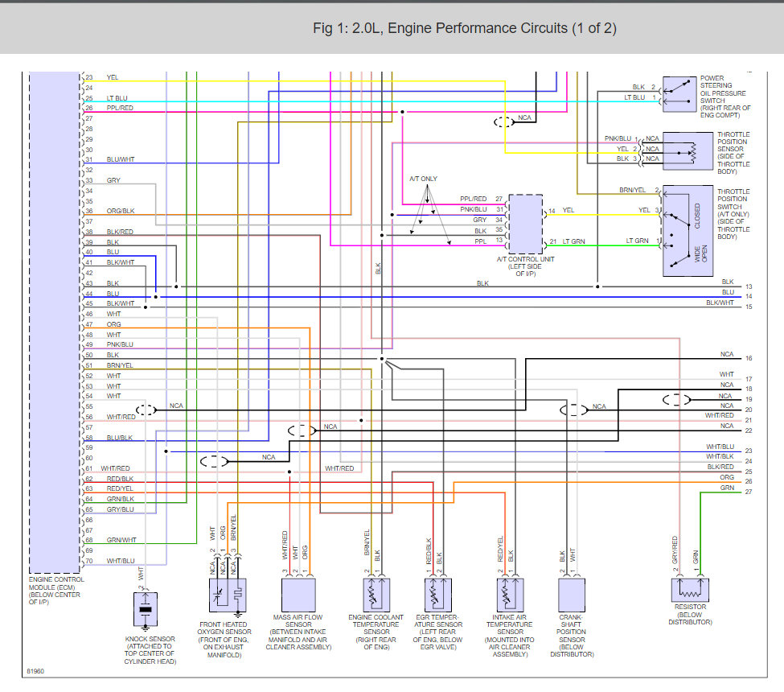Click 'CRANKSHAFT POSITION SENSOR' caption
The image size is (784, 692).
pos(572,636)
